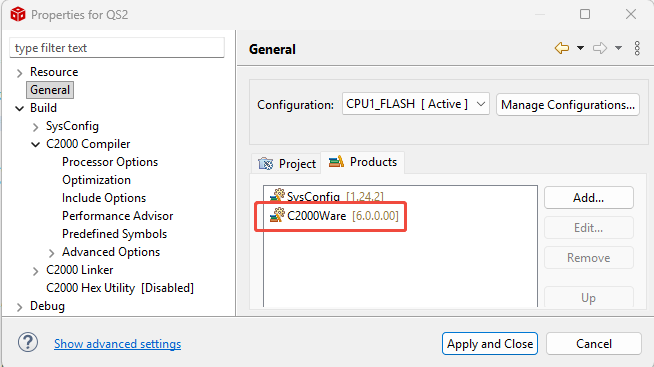Open the forward history dropdown arrow
The width and height of the screenshot is (654, 367).
pos(619,48)
